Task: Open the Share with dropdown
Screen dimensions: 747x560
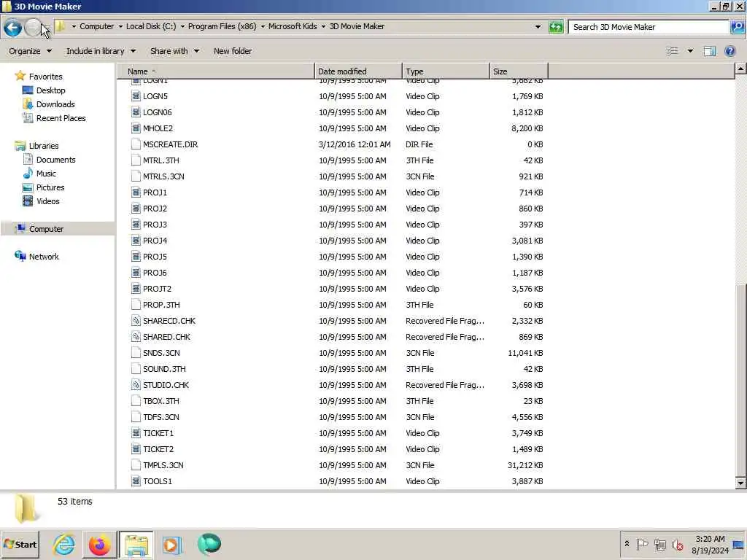Action: 174,51
